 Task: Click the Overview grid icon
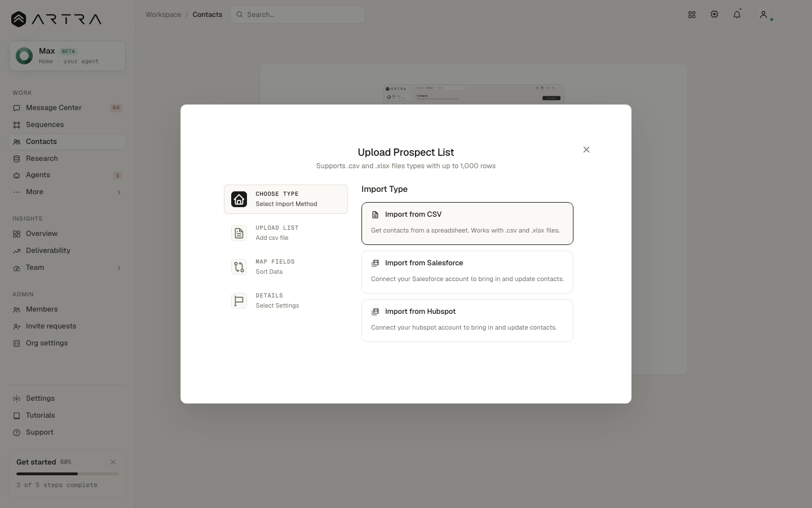tap(16, 234)
